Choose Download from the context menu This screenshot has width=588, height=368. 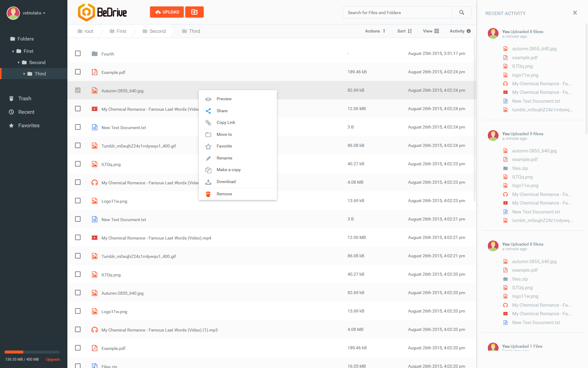coord(226,182)
